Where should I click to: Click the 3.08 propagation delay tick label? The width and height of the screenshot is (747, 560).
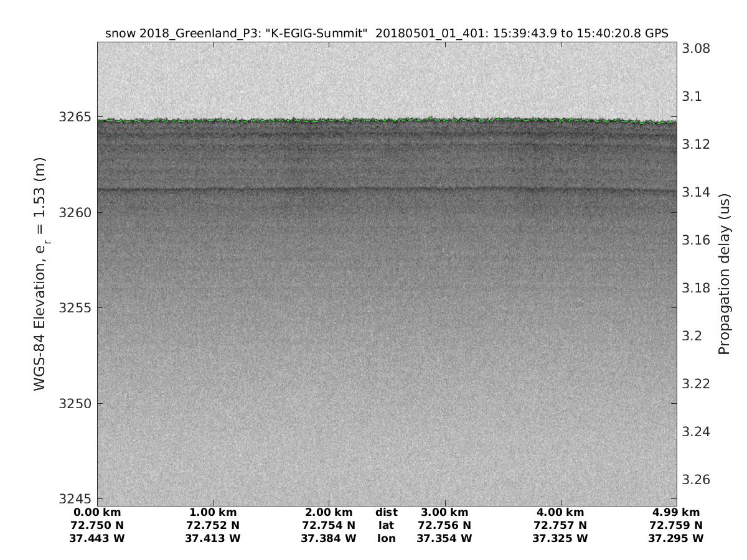click(x=697, y=49)
